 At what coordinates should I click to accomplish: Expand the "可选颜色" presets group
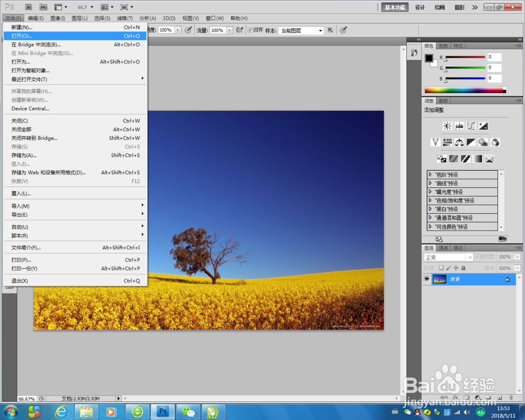[430, 226]
